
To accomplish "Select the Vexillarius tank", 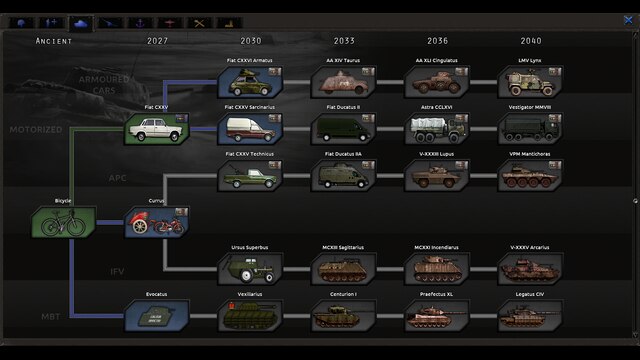I will tap(250, 316).
